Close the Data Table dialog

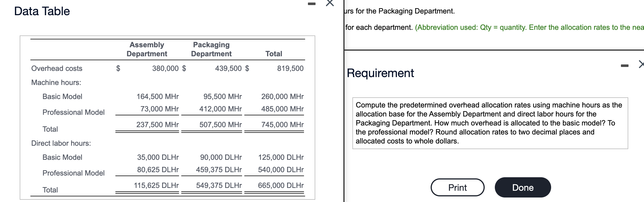point(330,3)
